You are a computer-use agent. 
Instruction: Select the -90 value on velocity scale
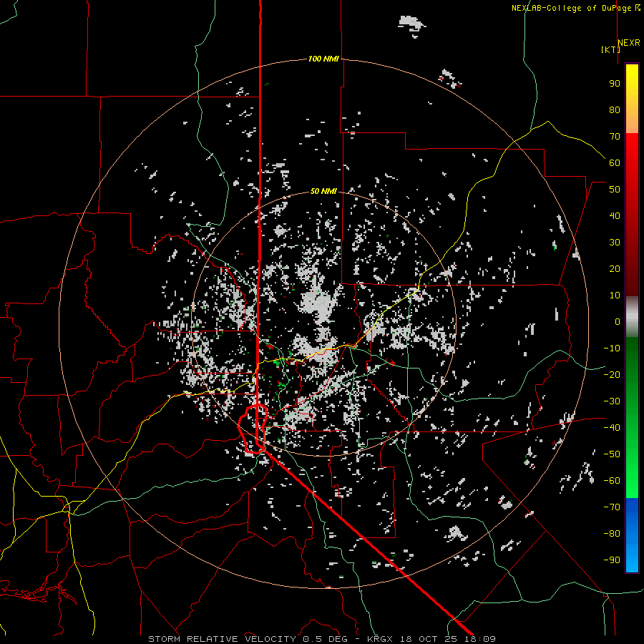(x=612, y=560)
